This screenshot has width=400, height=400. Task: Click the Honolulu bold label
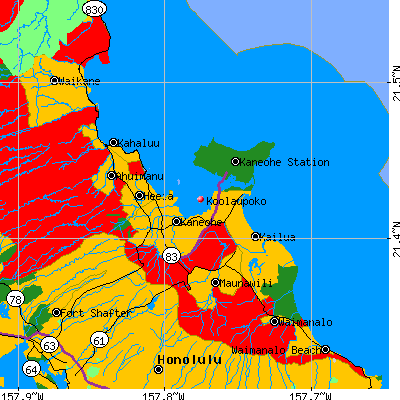189,359
